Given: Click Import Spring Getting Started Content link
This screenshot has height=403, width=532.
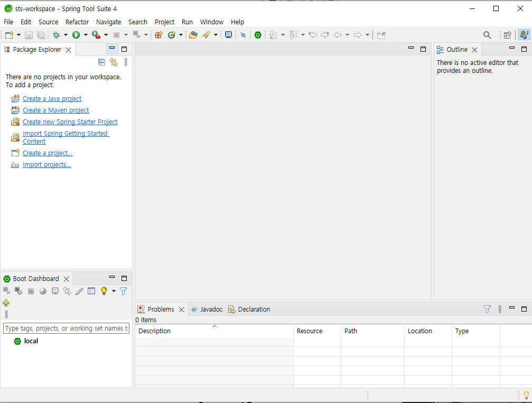Looking at the screenshot, I should 66,137.
